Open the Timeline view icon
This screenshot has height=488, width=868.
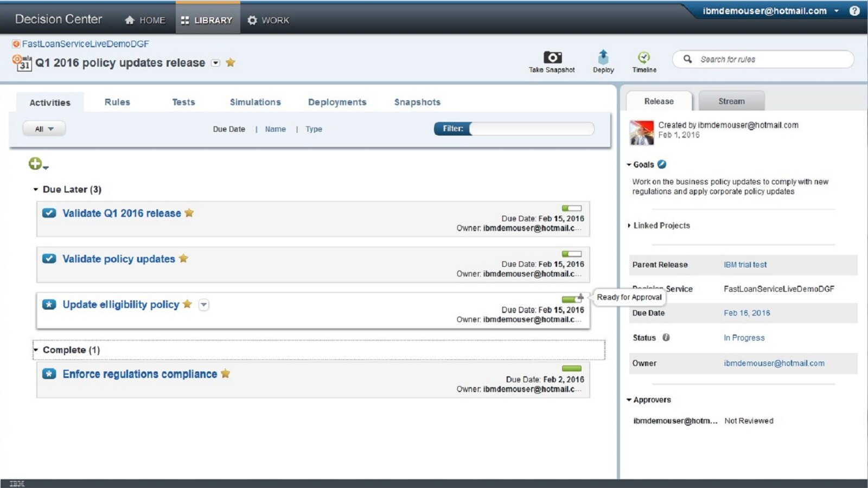(x=644, y=57)
